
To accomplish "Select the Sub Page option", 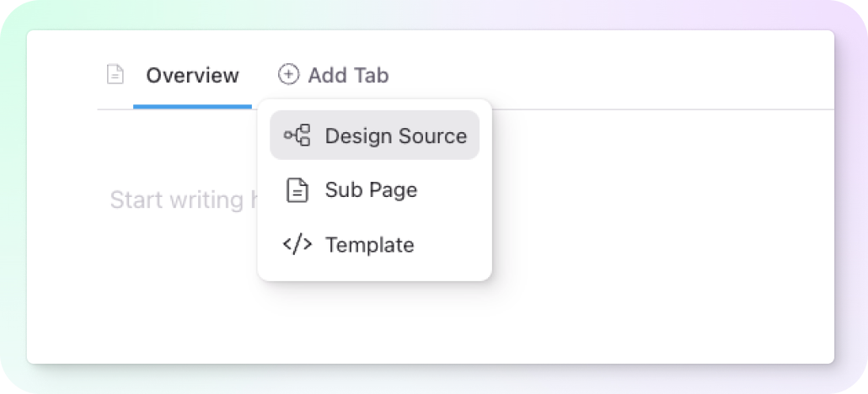I will [375, 189].
